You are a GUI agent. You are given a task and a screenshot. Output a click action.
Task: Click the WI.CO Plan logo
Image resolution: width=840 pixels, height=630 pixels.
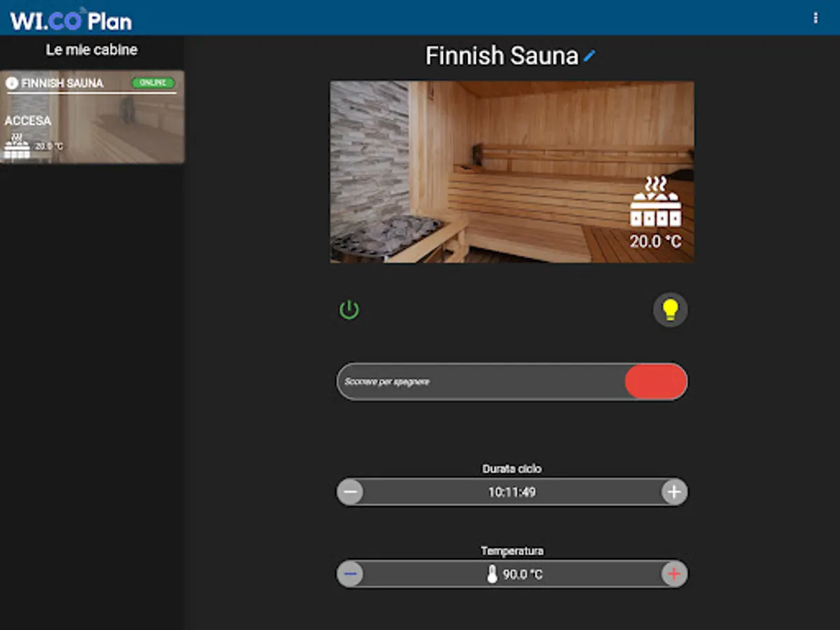pyautogui.click(x=71, y=19)
